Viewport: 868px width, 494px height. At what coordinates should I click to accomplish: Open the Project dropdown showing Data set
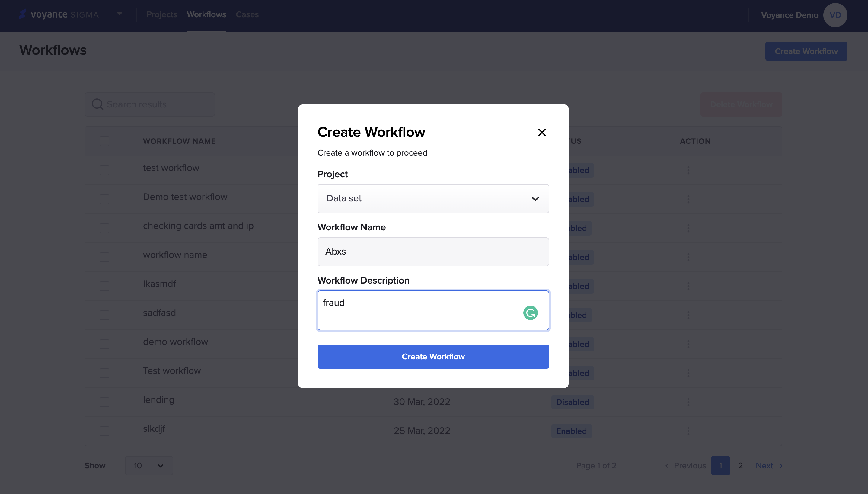click(433, 199)
